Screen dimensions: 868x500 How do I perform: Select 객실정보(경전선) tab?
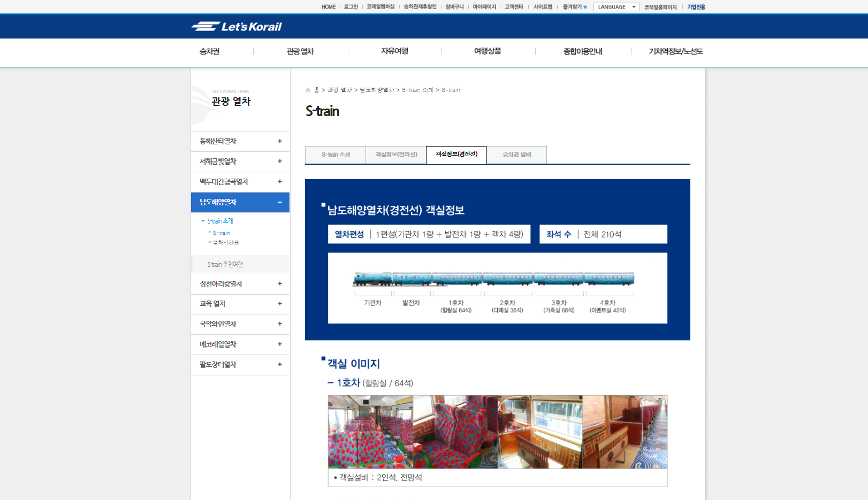(x=456, y=155)
